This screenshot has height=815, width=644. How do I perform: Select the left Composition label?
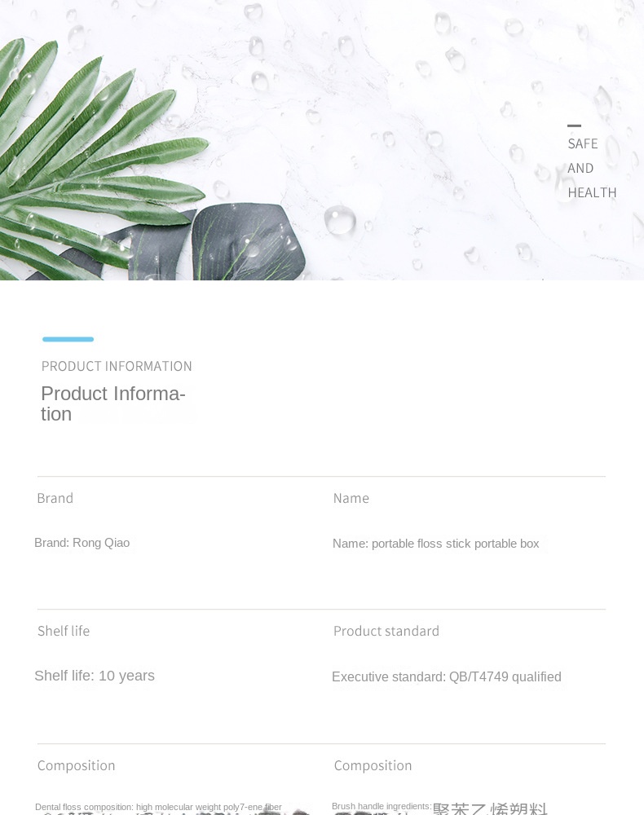tap(77, 765)
